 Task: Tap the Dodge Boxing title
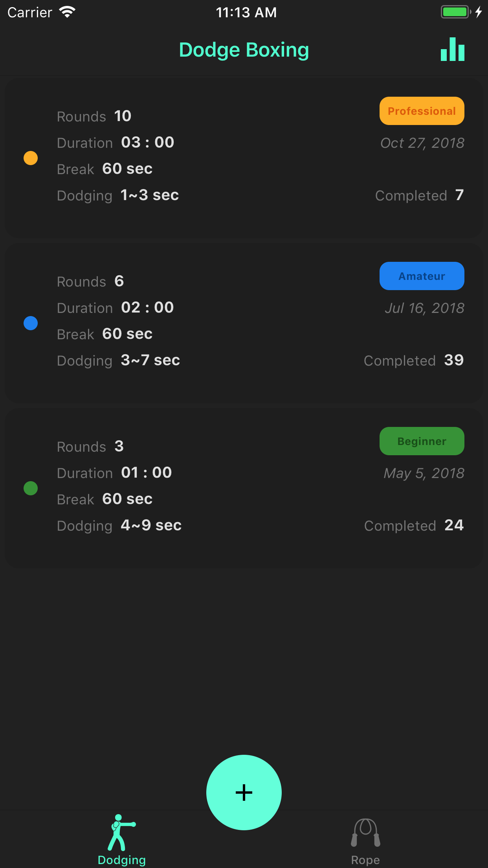(x=244, y=50)
